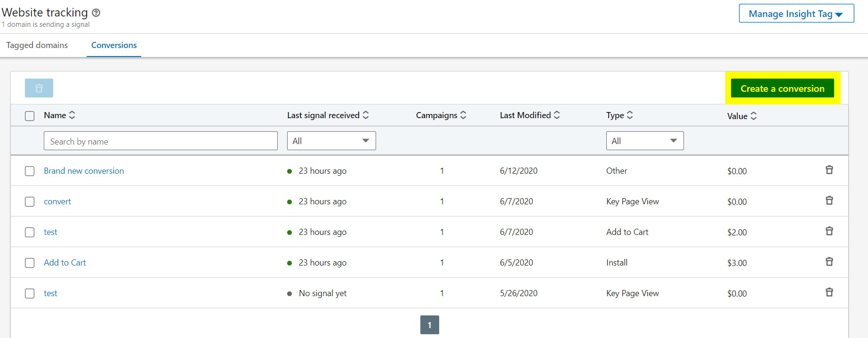868x338 pixels.
Task: Click the Search by name field
Action: (161, 141)
